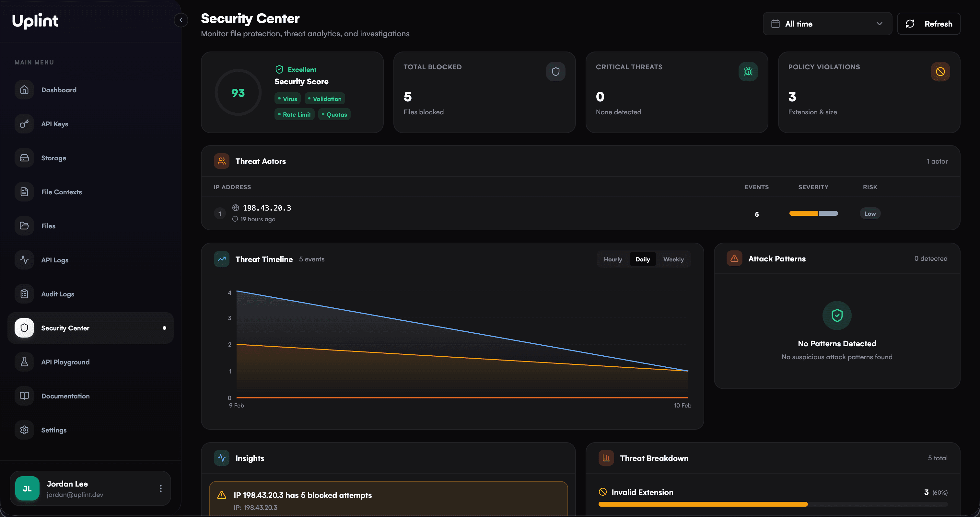Click the Threat Actors panel icon
This screenshot has width=980, height=517.
[x=221, y=161]
